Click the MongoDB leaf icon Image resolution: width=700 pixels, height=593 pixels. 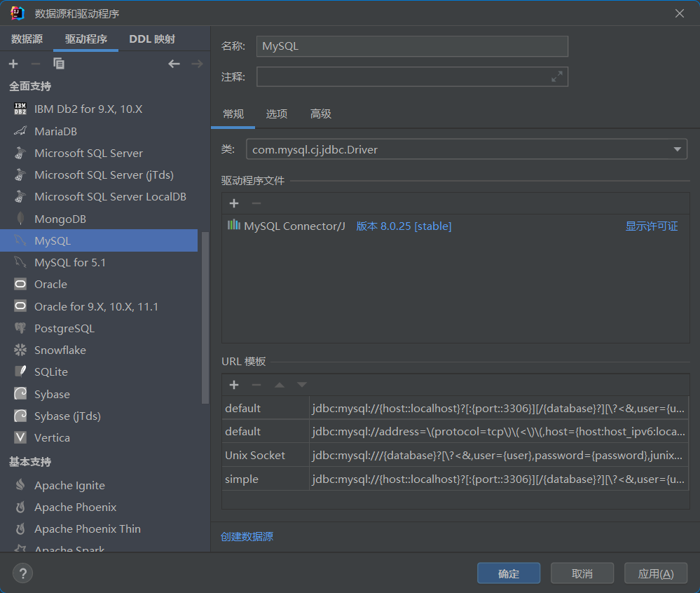tap(20, 219)
